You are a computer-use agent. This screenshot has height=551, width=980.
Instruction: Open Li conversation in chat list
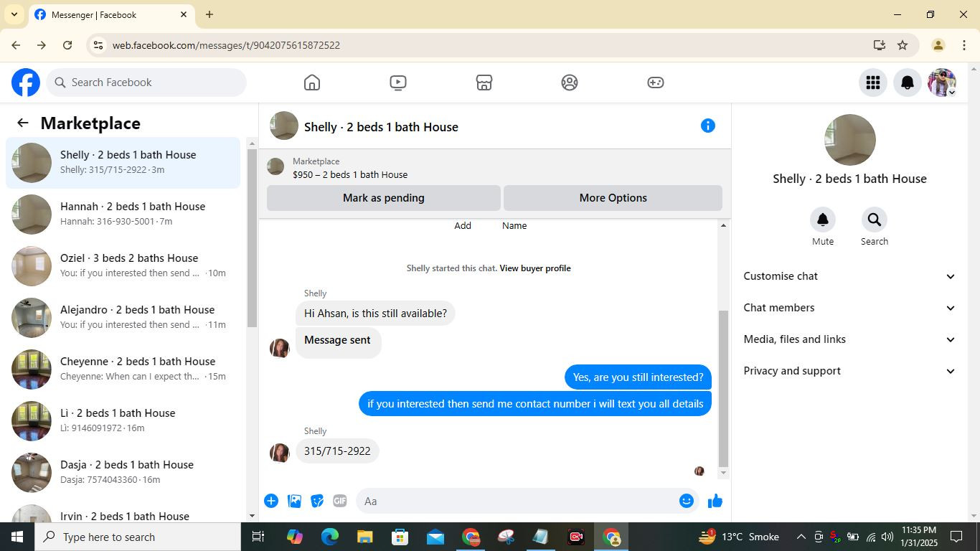[x=123, y=421]
